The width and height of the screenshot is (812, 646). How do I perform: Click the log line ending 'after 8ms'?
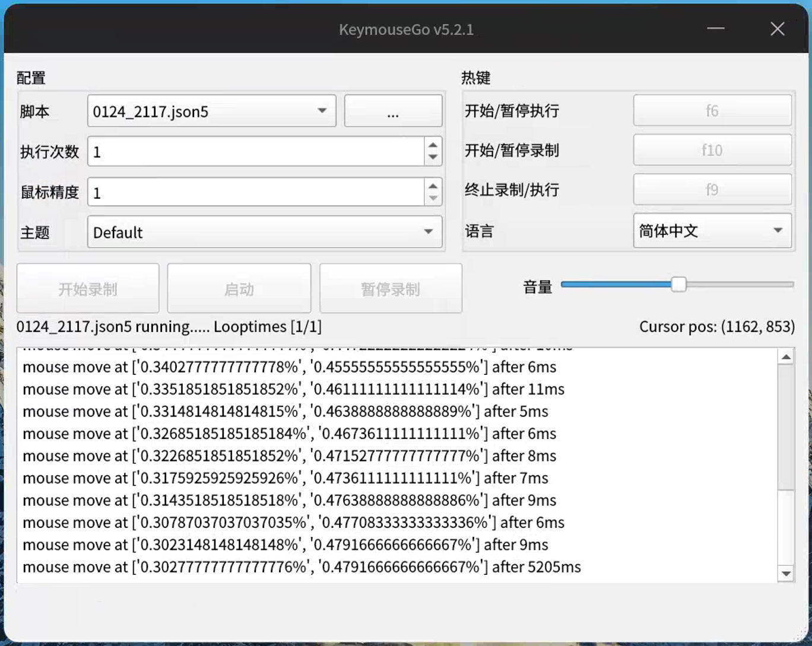click(289, 456)
